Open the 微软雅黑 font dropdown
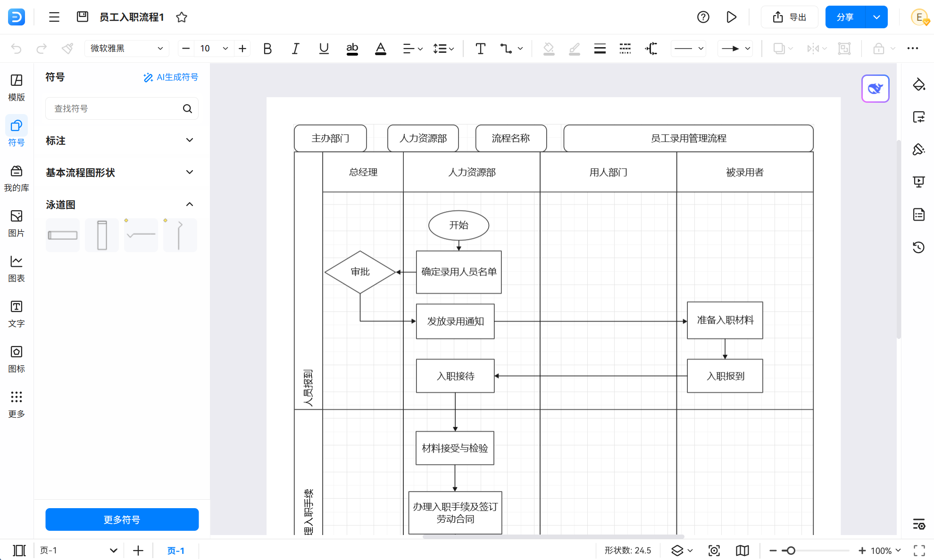Screen dimensions: 934x560 tap(126, 49)
